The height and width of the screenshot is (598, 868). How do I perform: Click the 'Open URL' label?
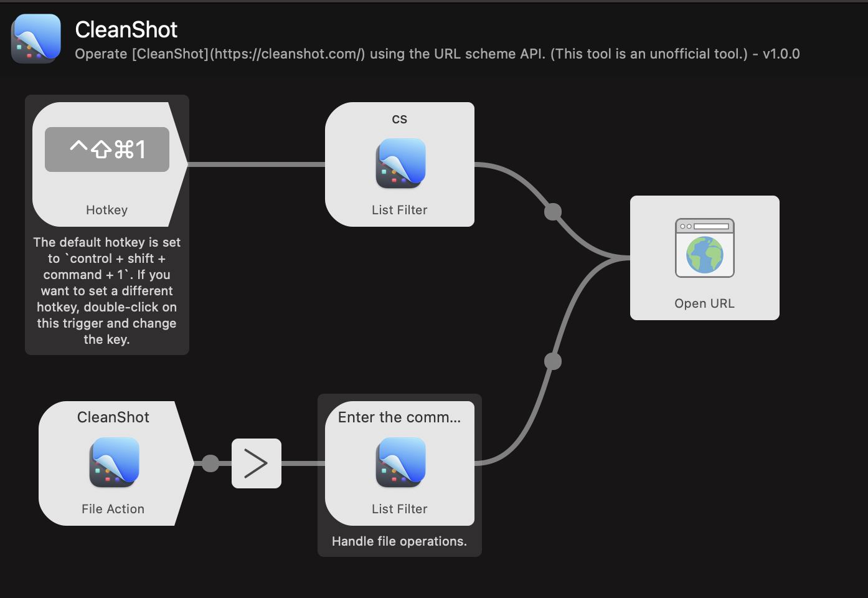(705, 303)
